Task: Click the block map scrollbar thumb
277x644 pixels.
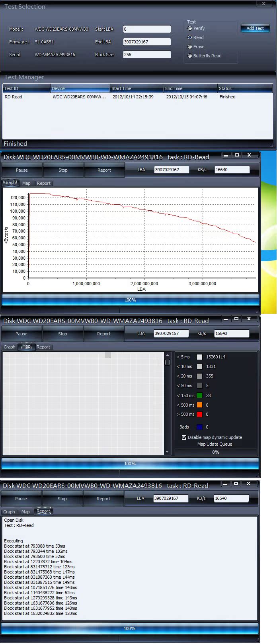Action: tap(167, 362)
